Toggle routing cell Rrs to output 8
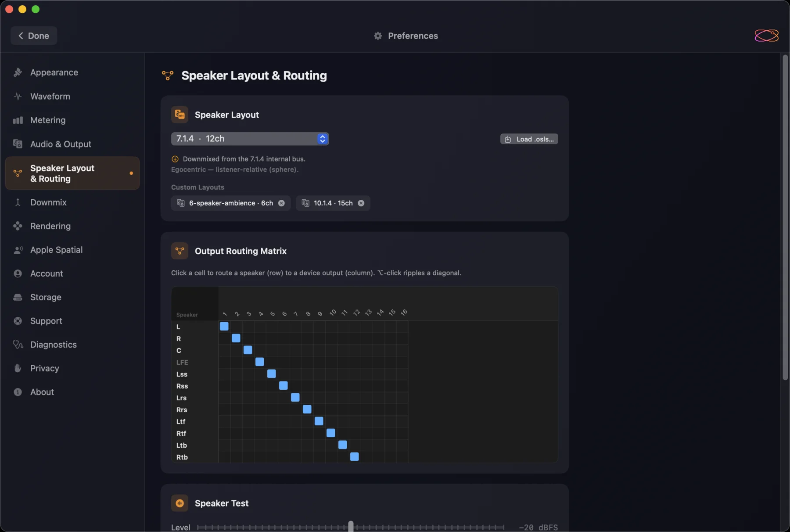The image size is (790, 532). point(307,410)
